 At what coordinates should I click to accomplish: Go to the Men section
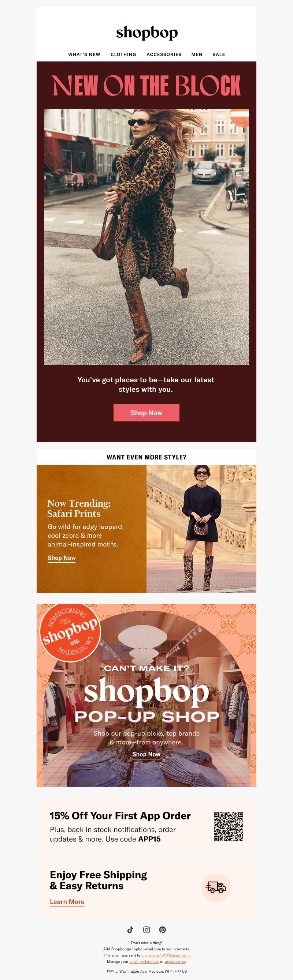197,55
